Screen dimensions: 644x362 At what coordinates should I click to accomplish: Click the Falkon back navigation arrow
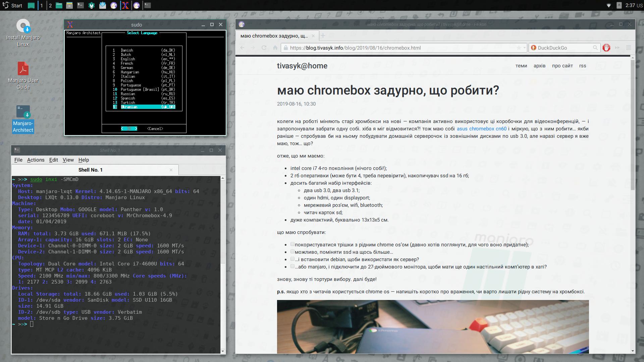coord(242,48)
